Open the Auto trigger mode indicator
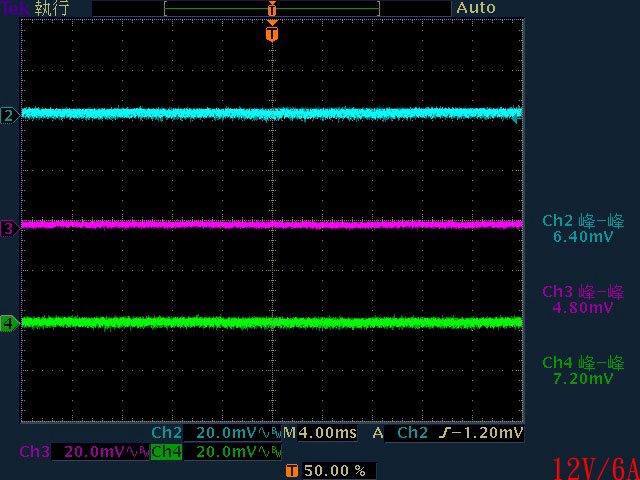 [x=476, y=8]
